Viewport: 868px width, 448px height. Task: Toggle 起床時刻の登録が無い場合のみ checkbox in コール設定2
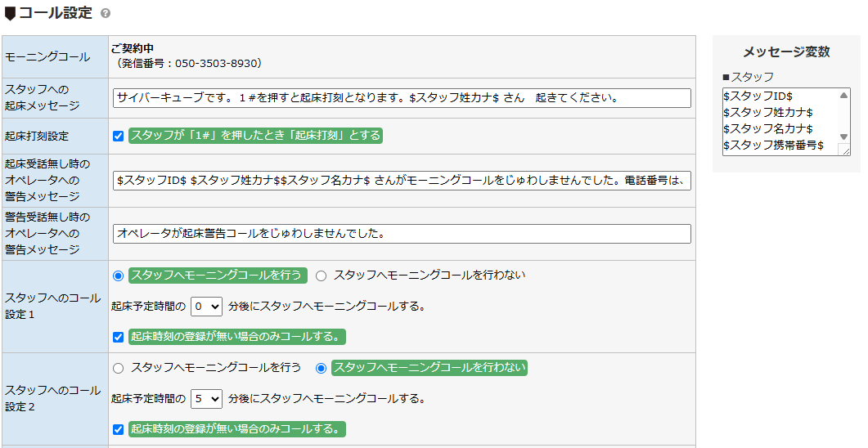[118, 429]
